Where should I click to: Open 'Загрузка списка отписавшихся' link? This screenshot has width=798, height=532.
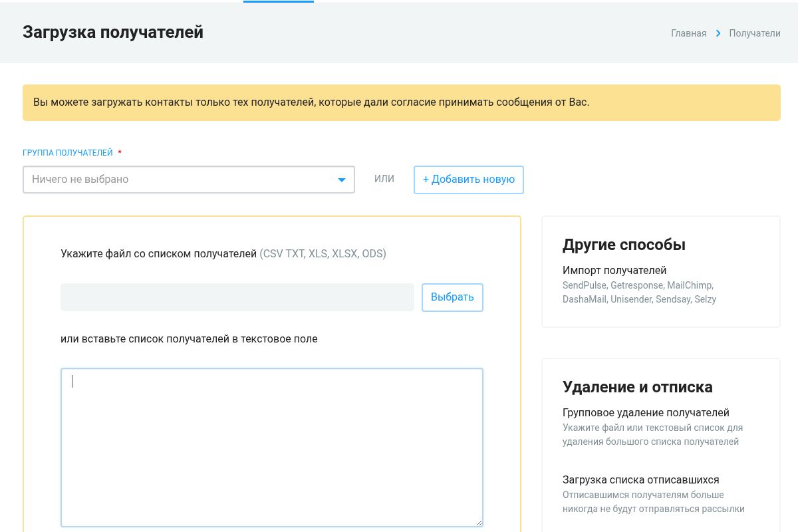[641, 479]
